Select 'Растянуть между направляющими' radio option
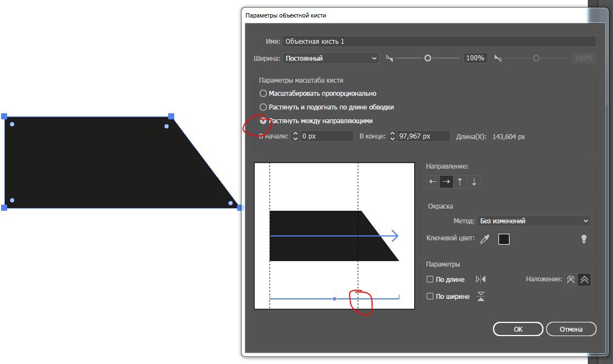 pos(263,120)
